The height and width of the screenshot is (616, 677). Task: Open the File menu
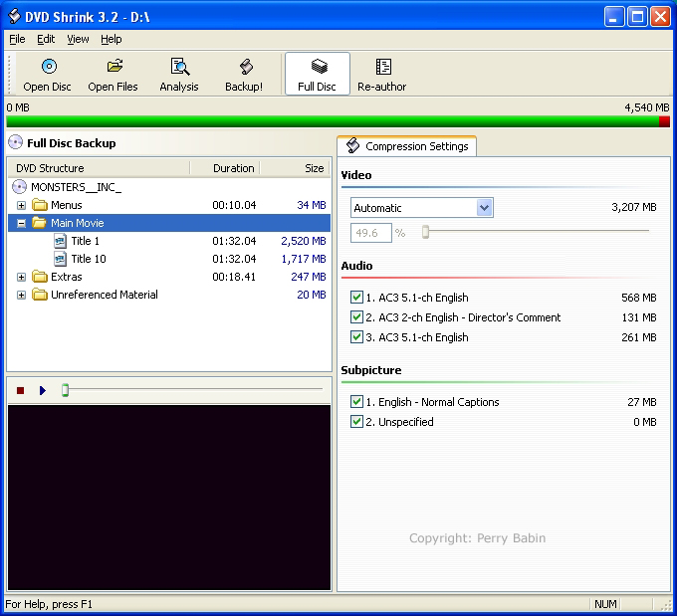tap(17, 39)
